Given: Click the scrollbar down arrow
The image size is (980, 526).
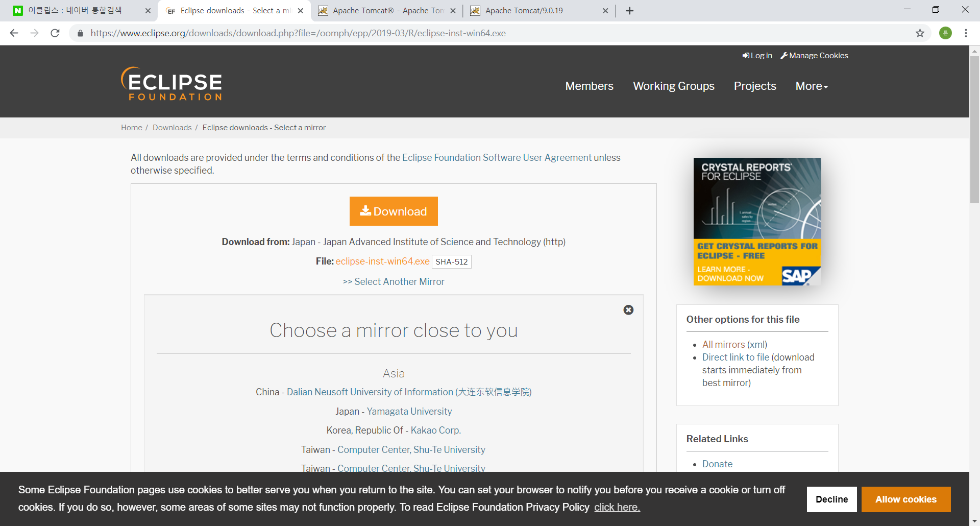Looking at the screenshot, I should click(x=974, y=521).
